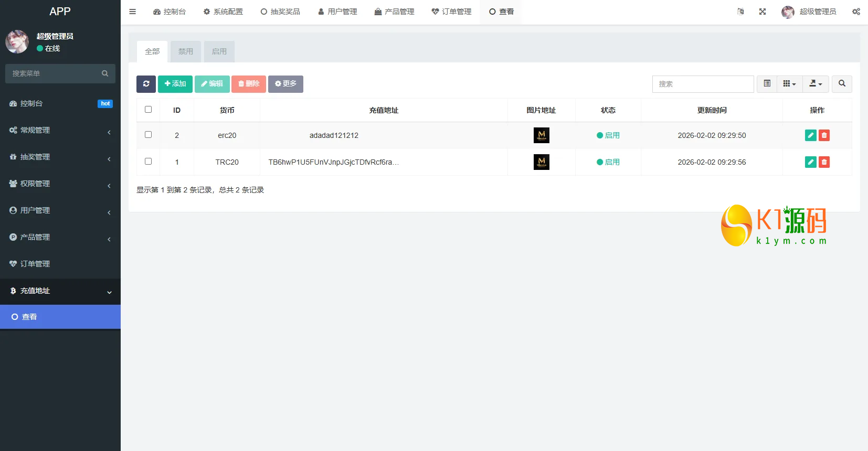This screenshot has height=451, width=868.
Task: Sort by ID column header
Action: coord(177,110)
